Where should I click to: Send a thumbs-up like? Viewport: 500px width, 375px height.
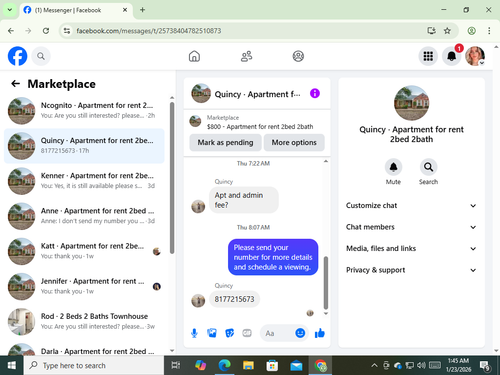click(320, 333)
